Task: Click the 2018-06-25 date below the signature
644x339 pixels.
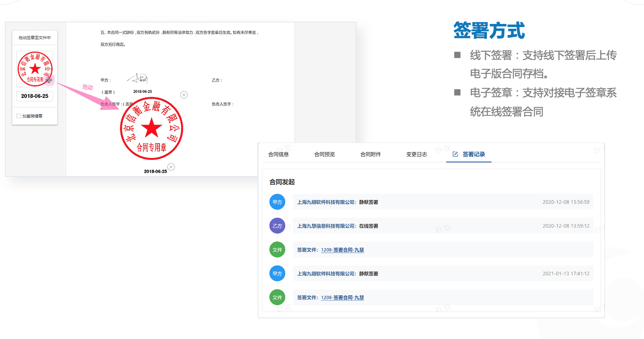Action: 143,92
